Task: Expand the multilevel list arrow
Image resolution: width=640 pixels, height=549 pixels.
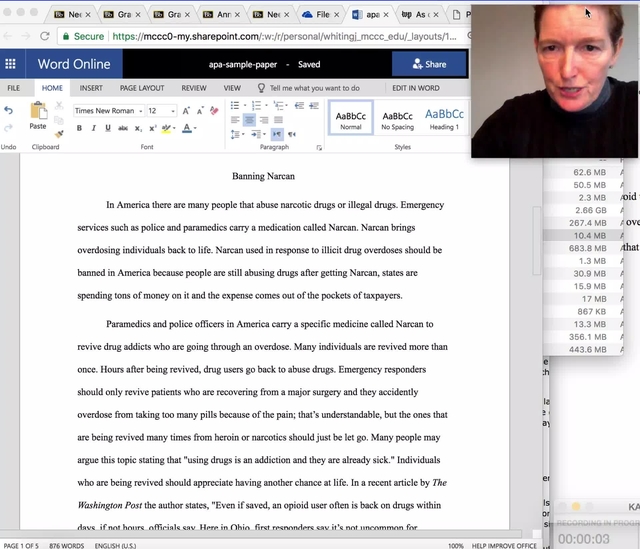Action: click(287, 106)
